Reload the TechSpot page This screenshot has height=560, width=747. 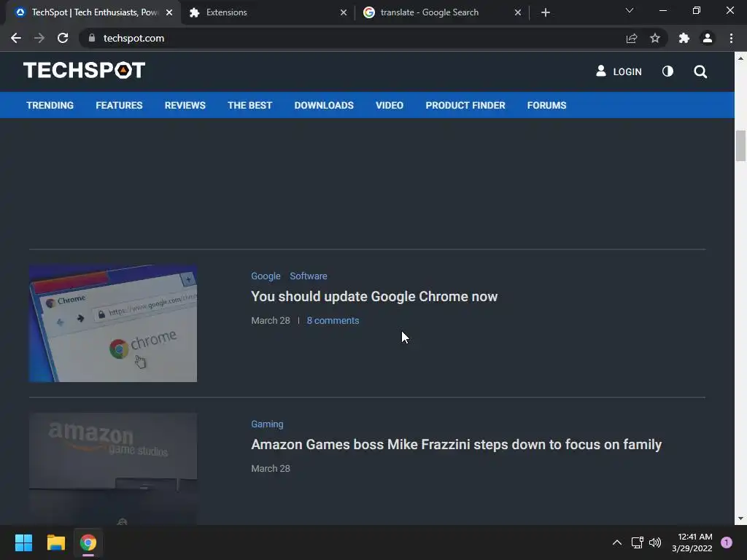coord(63,38)
